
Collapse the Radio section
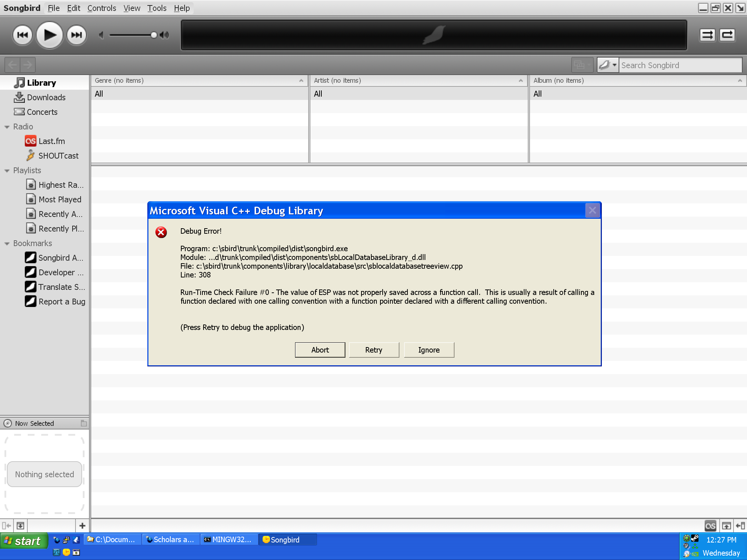click(x=7, y=127)
